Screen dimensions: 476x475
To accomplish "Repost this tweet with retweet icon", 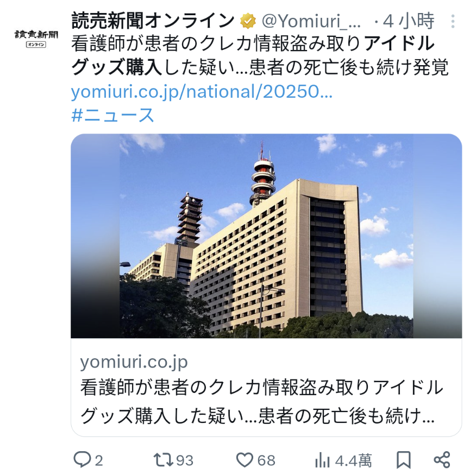I will click(164, 460).
